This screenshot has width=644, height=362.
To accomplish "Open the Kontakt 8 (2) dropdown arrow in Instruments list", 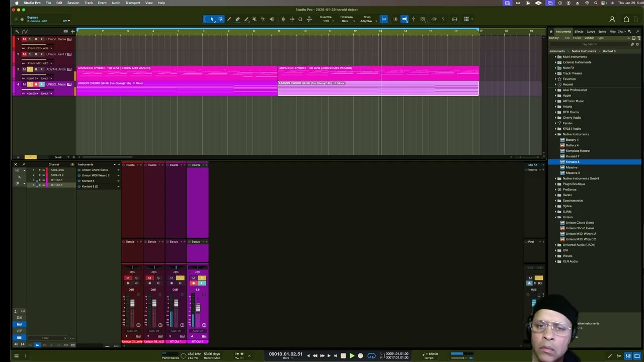I will pyautogui.click(x=118, y=187).
